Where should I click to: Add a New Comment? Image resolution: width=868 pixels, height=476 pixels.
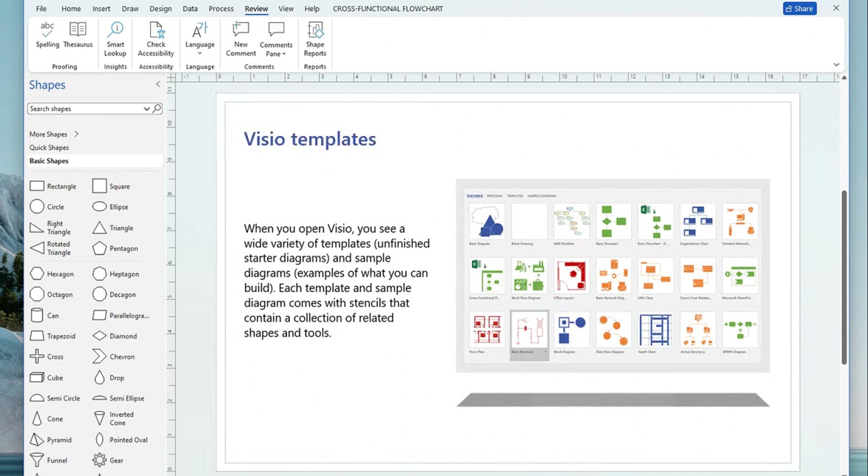241,39
